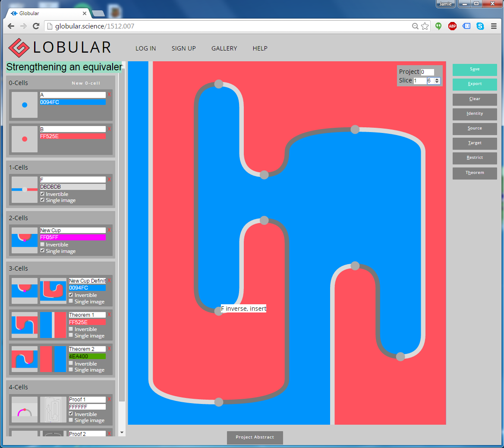Image resolution: width=504 pixels, height=448 pixels.
Task: Toggle Single image for Theorem 1
Action: pyautogui.click(x=71, y=335)
